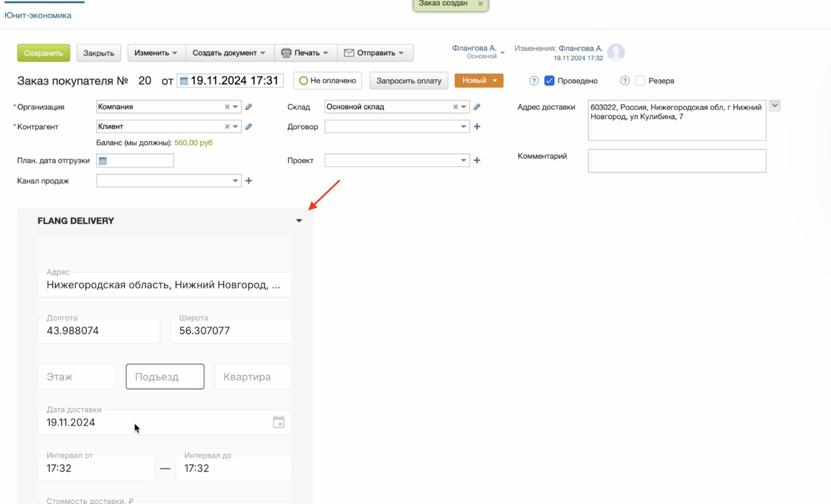Screen dimensions: 831x504
Task: Click the Этаж input field
Action: click(x=77, y=376)
